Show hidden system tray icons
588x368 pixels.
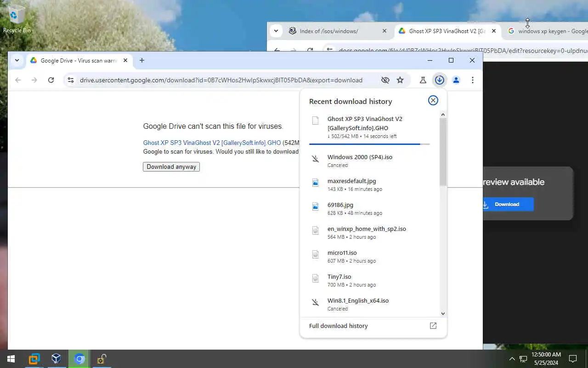pos(512,359)
